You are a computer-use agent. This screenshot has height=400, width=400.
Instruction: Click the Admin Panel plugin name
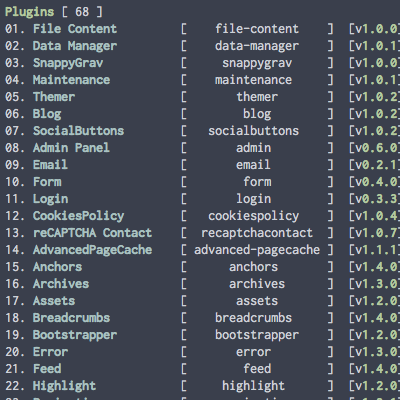pos(71,148)
